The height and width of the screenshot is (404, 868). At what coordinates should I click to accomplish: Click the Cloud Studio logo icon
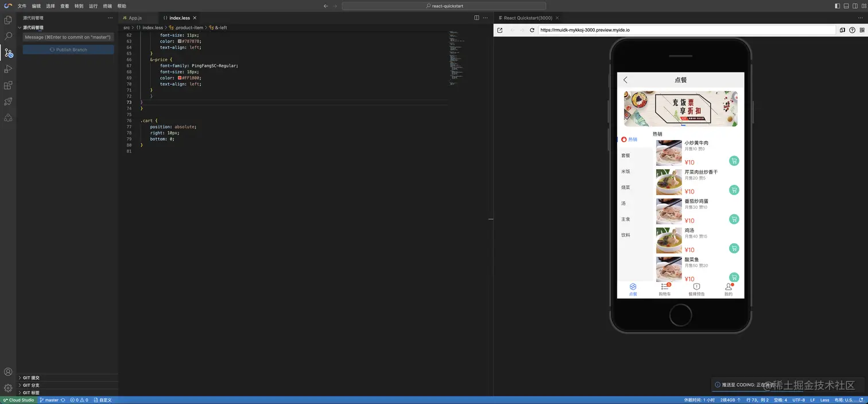point(8,6)
